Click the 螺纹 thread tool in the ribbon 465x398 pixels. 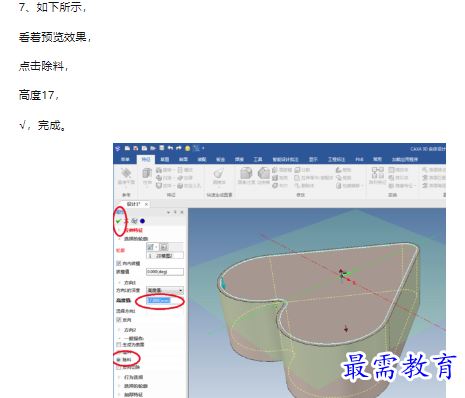(x=185, y=170)
